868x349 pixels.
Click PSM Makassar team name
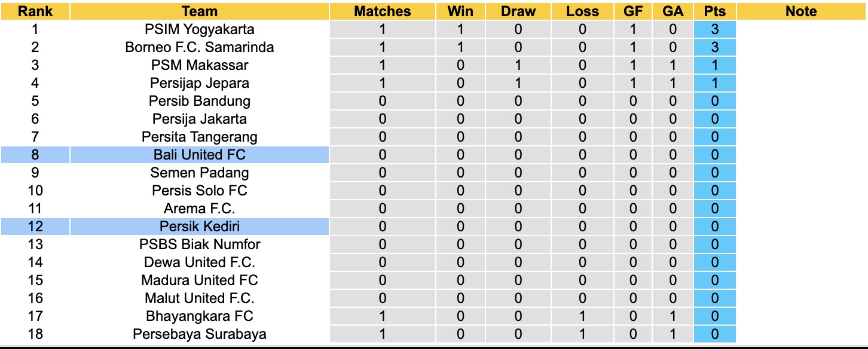coord(200,65)
